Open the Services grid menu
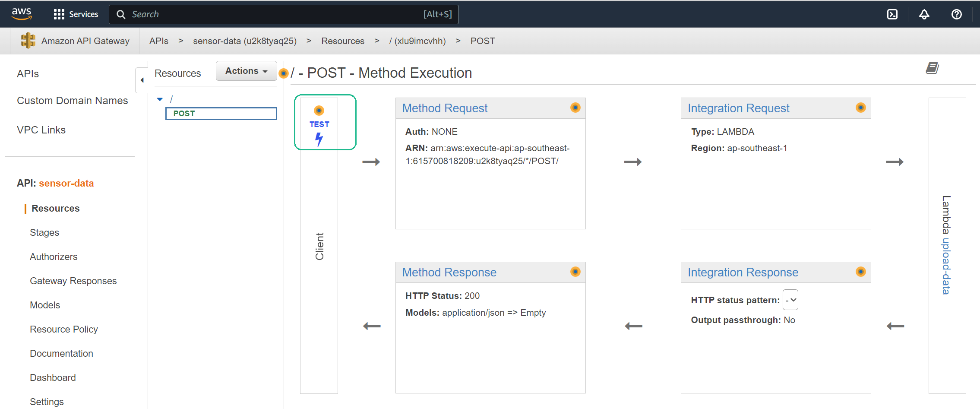Viewport: 980px width, 409px height. pyautogui.click(x=59, y=14)
